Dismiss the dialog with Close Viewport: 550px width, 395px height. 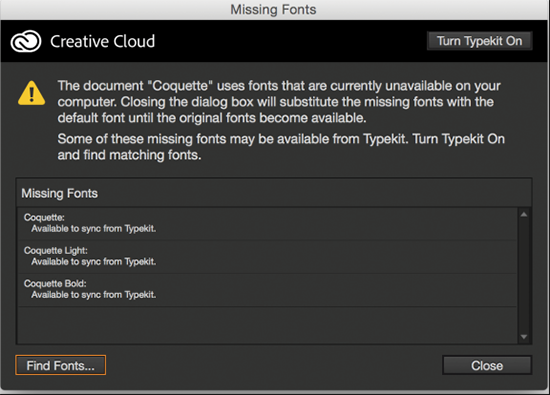pos(487,366)
